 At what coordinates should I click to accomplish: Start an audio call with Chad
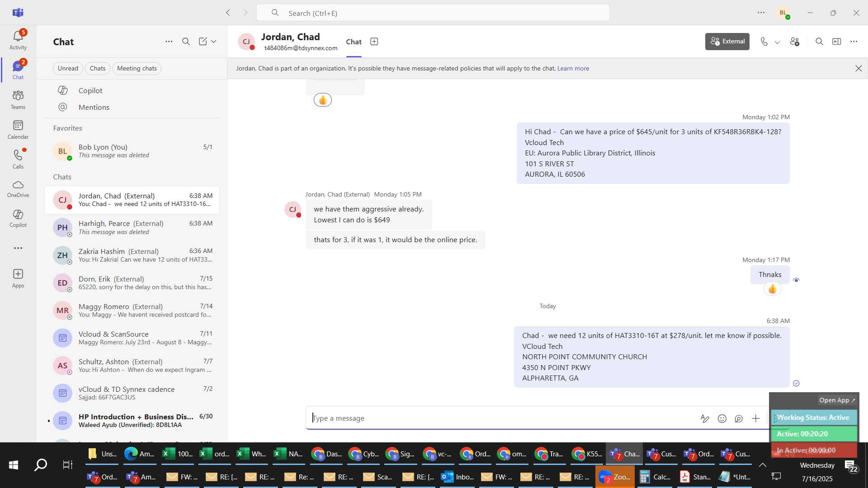point(764,42)
